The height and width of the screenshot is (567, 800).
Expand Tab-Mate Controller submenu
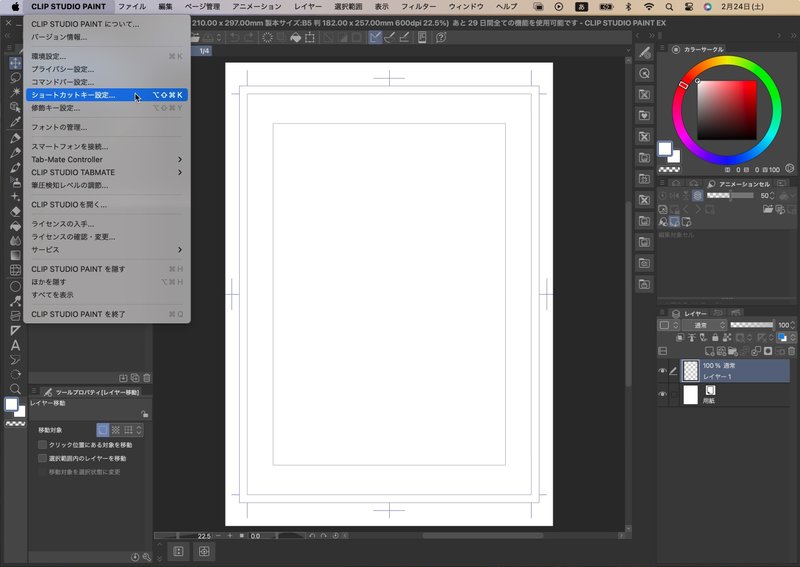click(180, 160)
